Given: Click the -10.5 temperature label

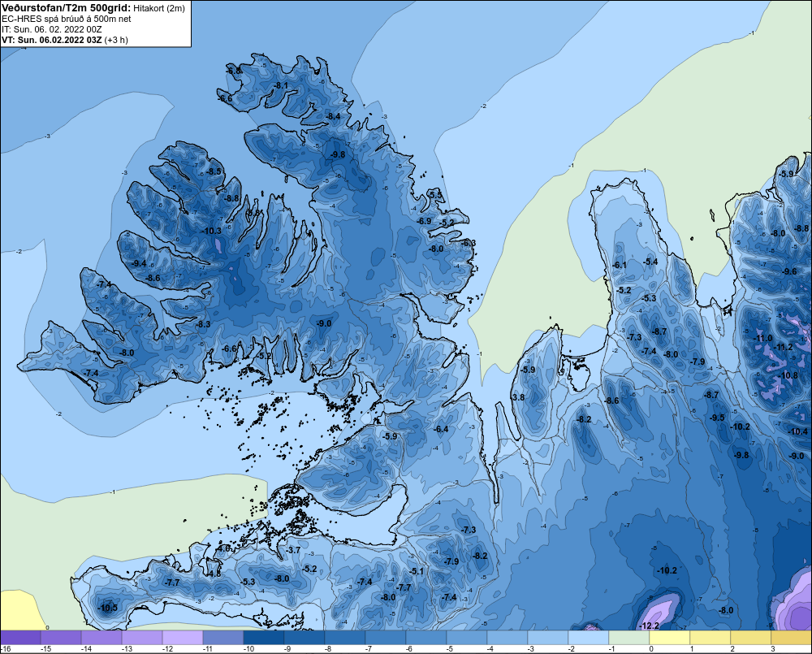Looking at the screenshot, I should pyautogui.click(x=107, y=608).
